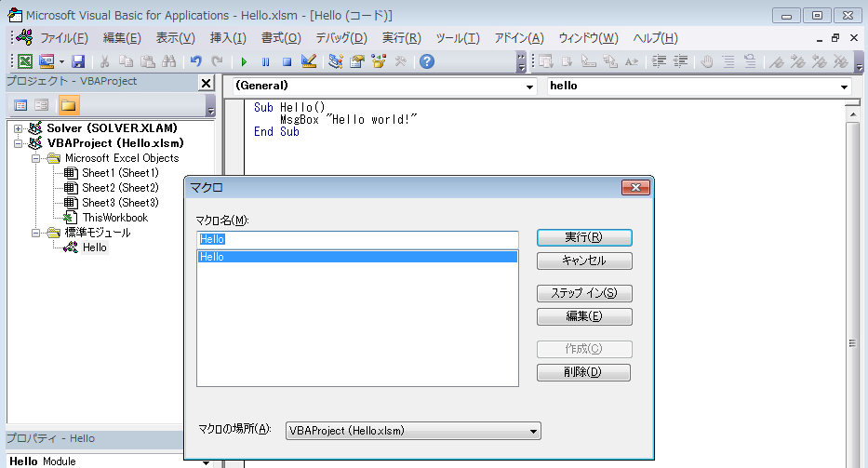Open the 挿入(I) menu
This screenshot has height=468, width=868.
[228, 38]
